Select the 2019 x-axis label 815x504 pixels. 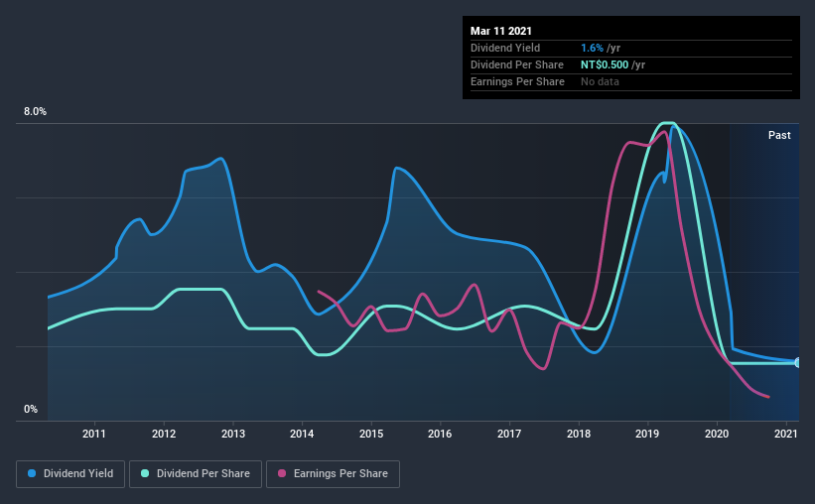tap(647, 434)
